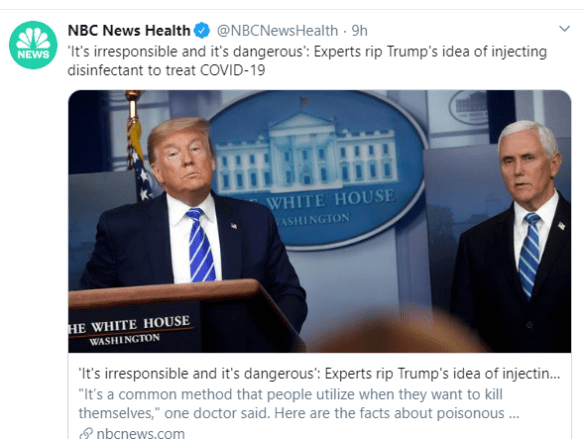The height and width of the screenshot is (439, 584).
Task: Click the podium White House Washington placard
Action: (x=130, y=330)
